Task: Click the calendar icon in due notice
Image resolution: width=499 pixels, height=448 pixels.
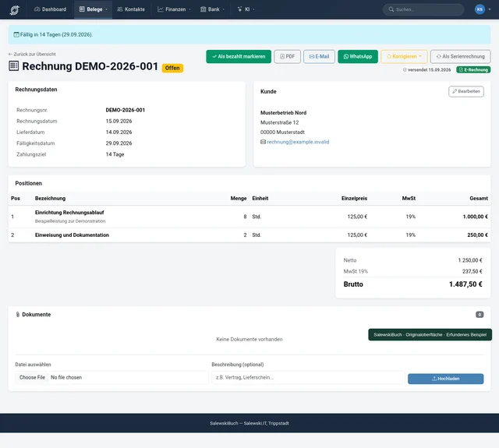Action: pyautogui.click(x=16, y=34)
